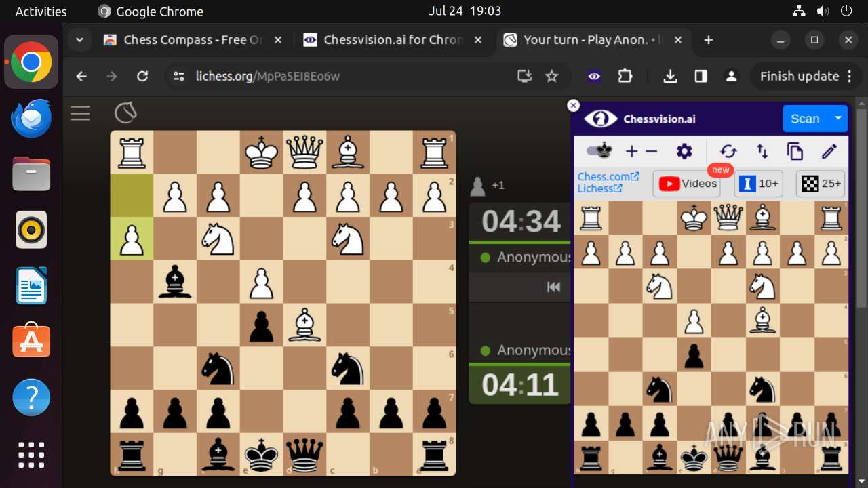Open the Lichess analysis link
Screen dimensions: 868x488
[x=599, y=189]
